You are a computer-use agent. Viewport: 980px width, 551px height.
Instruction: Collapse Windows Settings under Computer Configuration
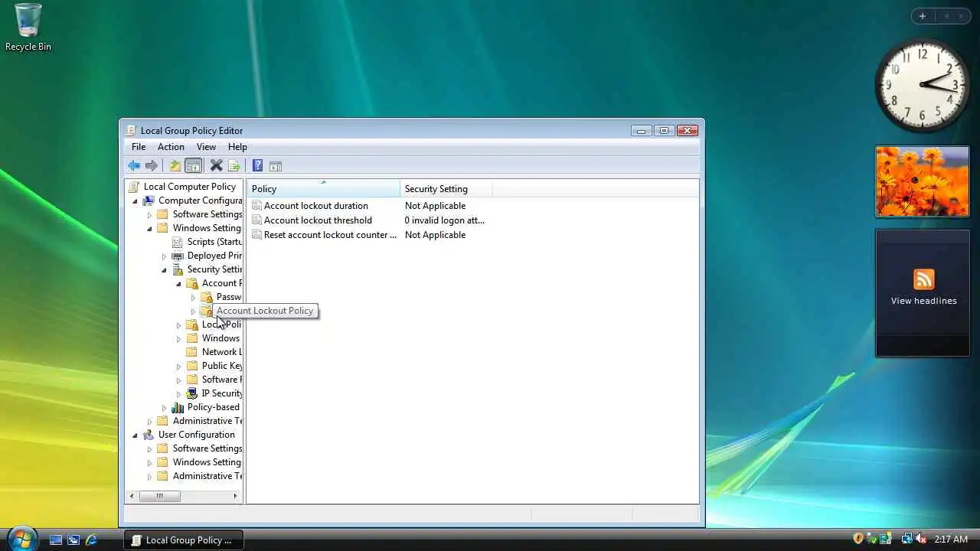click(150, 228)
